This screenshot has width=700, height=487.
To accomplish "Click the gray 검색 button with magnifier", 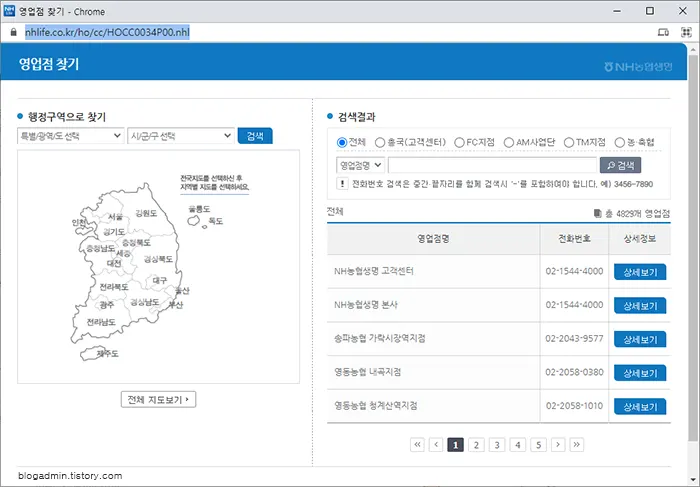I will tap(621, 165).
